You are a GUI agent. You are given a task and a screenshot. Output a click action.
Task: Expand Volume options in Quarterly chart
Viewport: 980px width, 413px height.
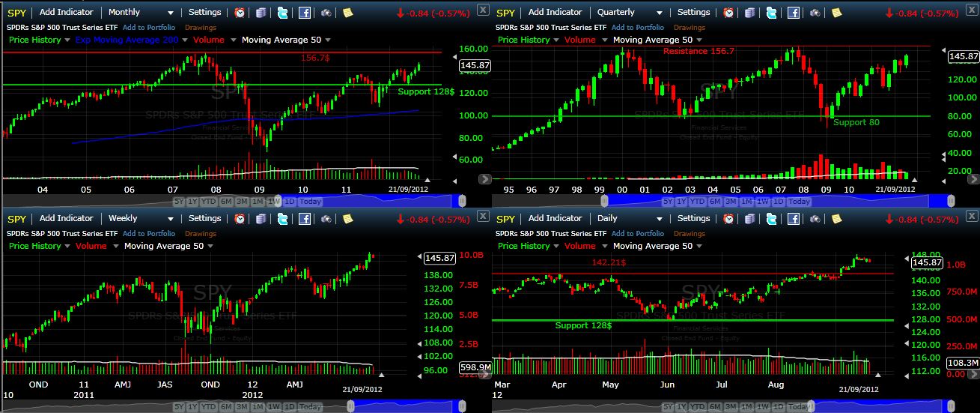604,40
